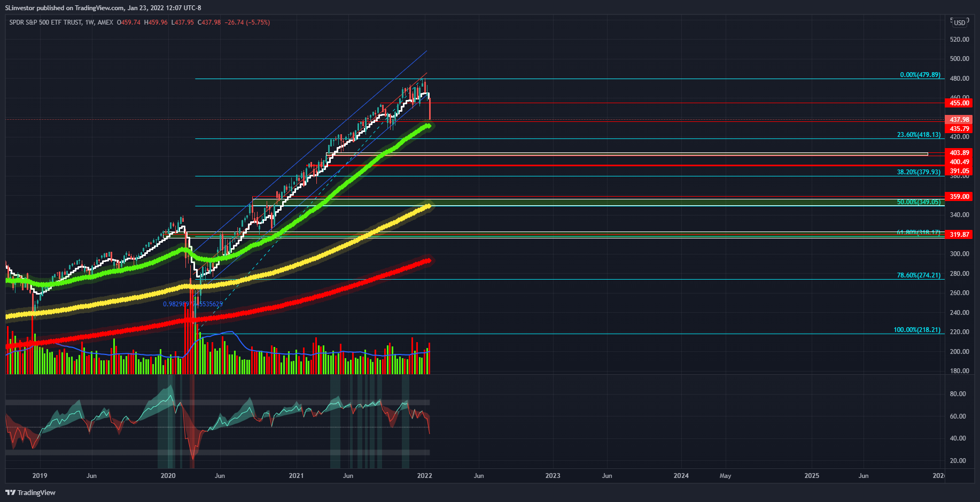Click 60.00 on the oscillator pane scale

[x=958, y=416]
